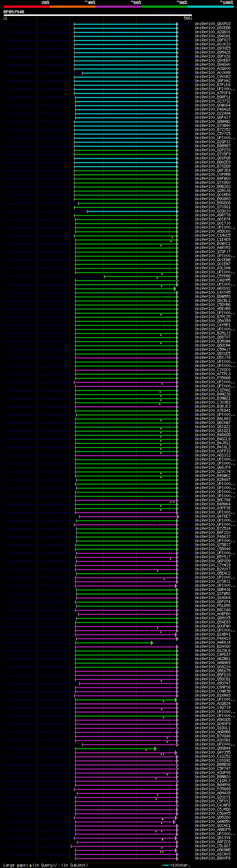Select hit label UniRef100_Q94GA1
This screenshot has height=868, width=237.
pos(213,36)
